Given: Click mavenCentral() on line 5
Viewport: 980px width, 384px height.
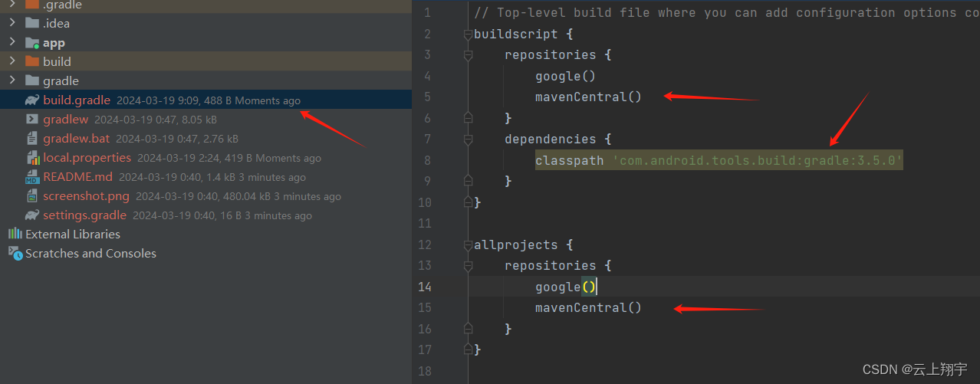Looking at the screenshot, I should tap(588, 97).
